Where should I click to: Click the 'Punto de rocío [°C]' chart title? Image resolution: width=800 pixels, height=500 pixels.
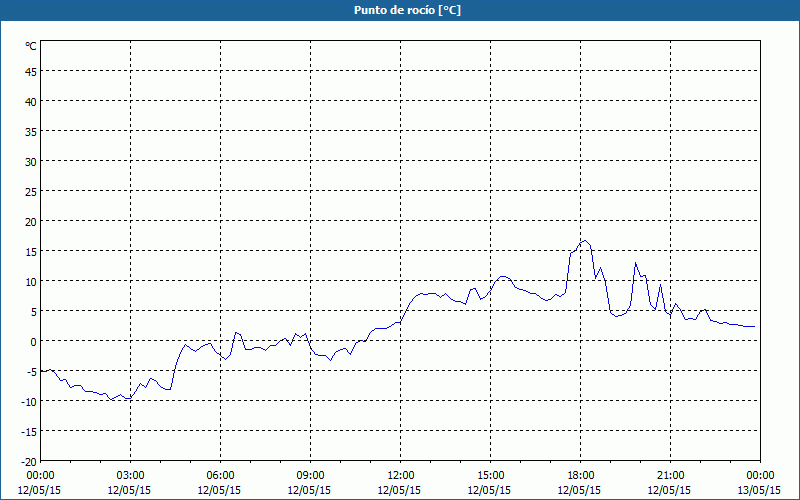point(407,10)
